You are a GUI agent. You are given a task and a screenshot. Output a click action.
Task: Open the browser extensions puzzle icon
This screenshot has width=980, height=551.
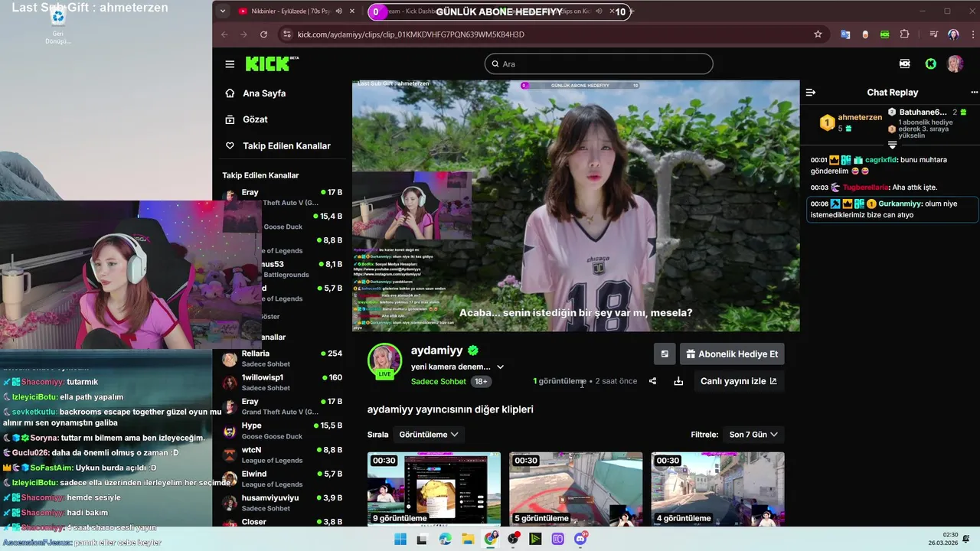click(905, 34)
